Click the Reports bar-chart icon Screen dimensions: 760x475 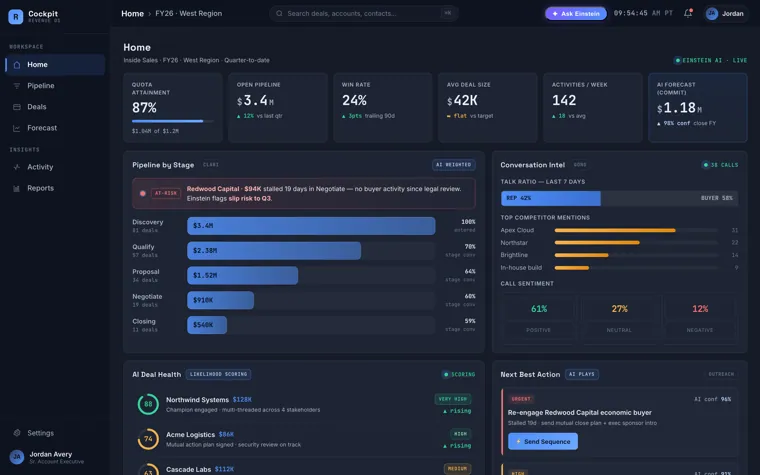coord(17,188)
